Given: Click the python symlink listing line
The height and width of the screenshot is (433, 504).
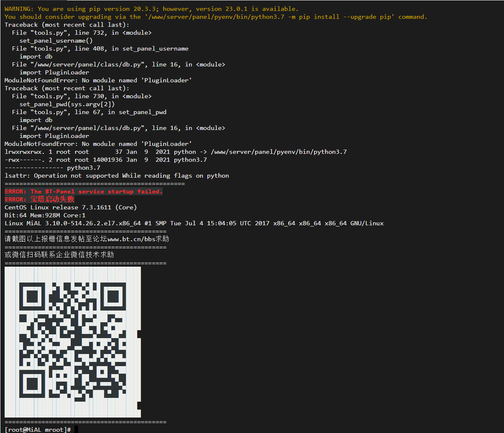Looking at the screenshot, I should [x=176, y=152].
